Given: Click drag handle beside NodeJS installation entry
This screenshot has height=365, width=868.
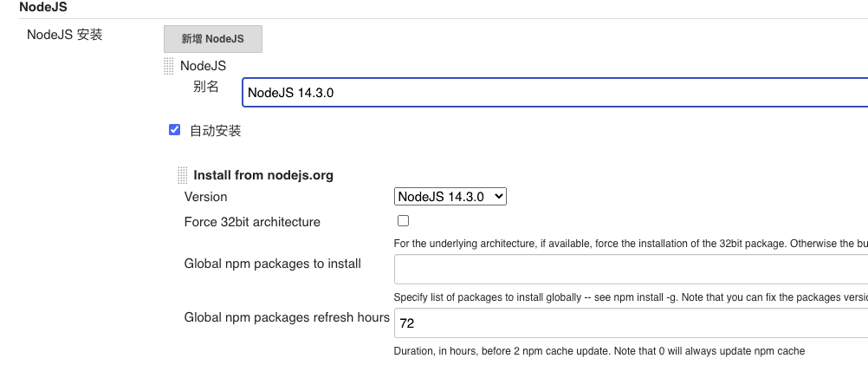Looking at the screenshot, I should click(x=169, y=66).
